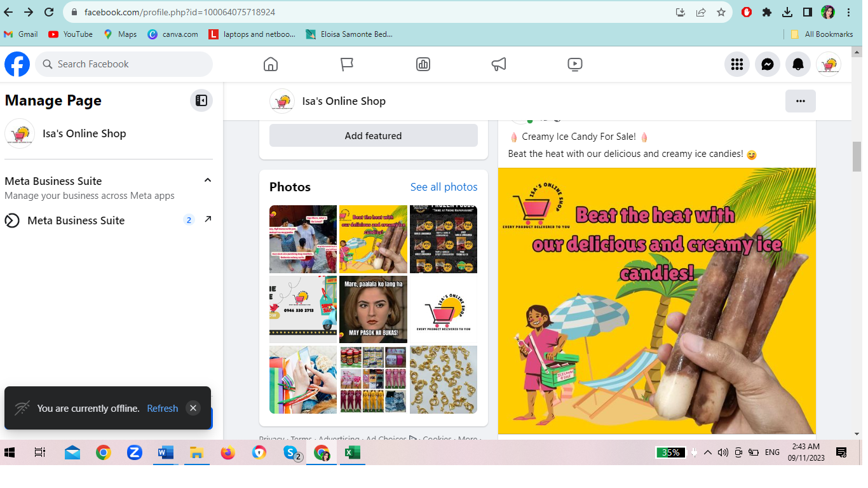Screen dimensions: 868x488
Task: Dismiss the offline notification with X
Action: click(x=193, y=408)
